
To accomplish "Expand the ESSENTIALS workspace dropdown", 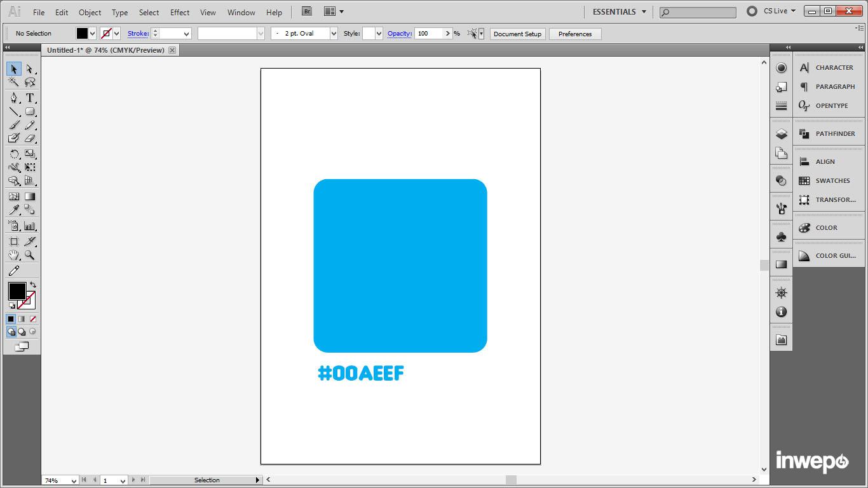I will tap(644, 11).
